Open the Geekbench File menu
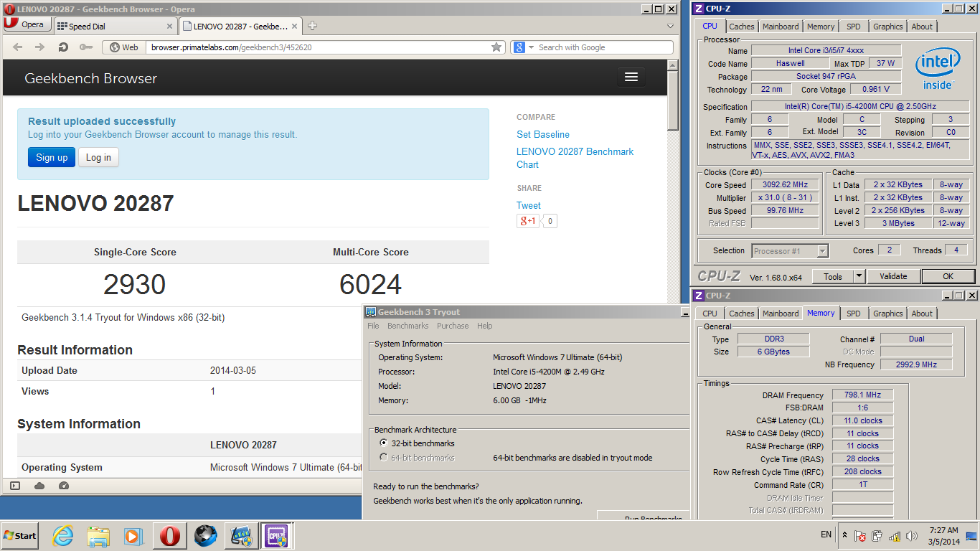 pos(373,326)
